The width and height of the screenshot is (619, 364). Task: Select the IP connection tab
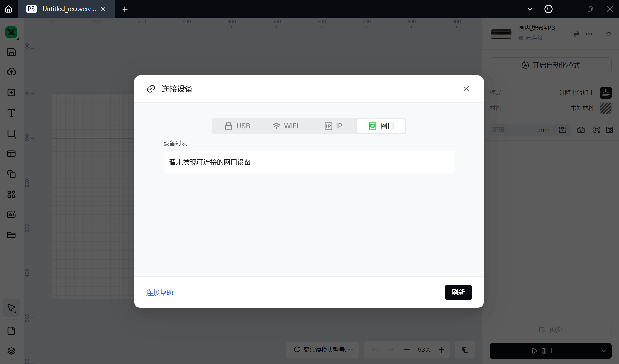(333, 126)
